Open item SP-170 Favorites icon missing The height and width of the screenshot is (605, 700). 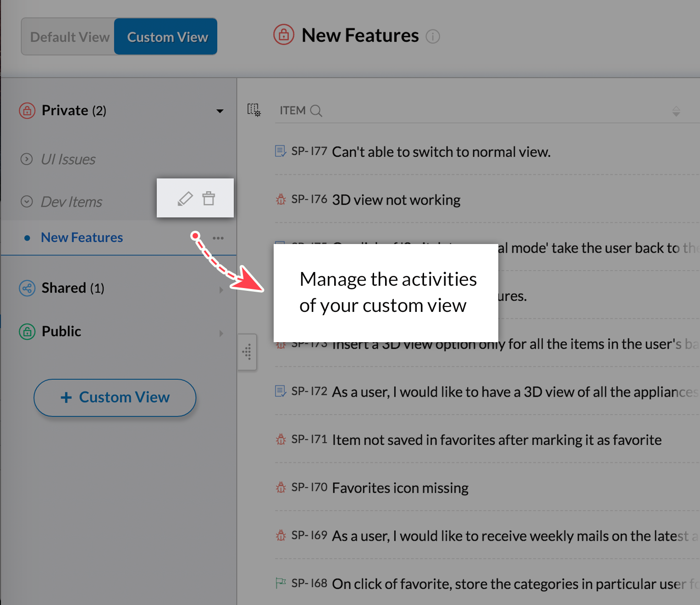click(400, 488)
